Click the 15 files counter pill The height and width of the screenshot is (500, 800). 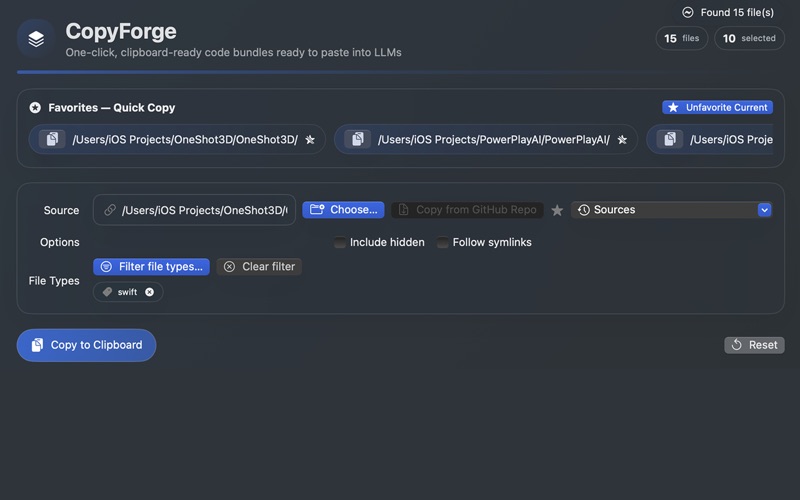(x=682, y=38)
